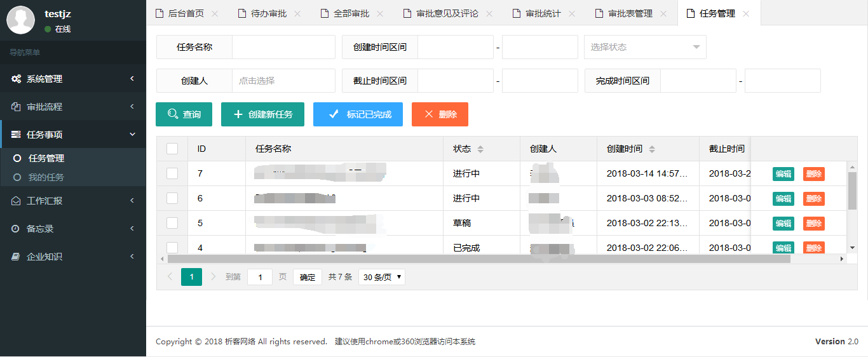The height and width of the screenshot is (357, 868).
Task: Check the checkbox for row ID 5
Action: click(172, 223)
